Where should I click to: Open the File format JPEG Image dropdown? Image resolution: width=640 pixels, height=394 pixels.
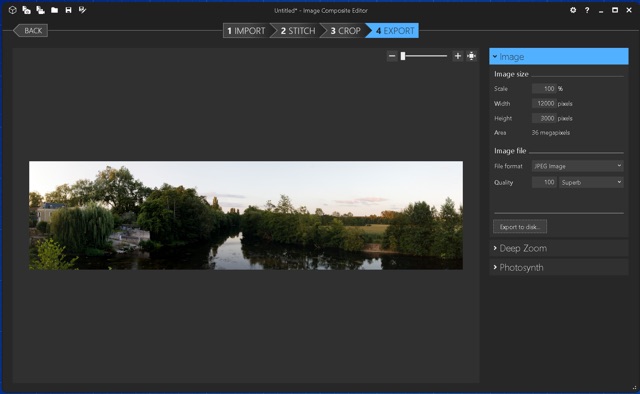pyautogui.click(x=578, y=166)
